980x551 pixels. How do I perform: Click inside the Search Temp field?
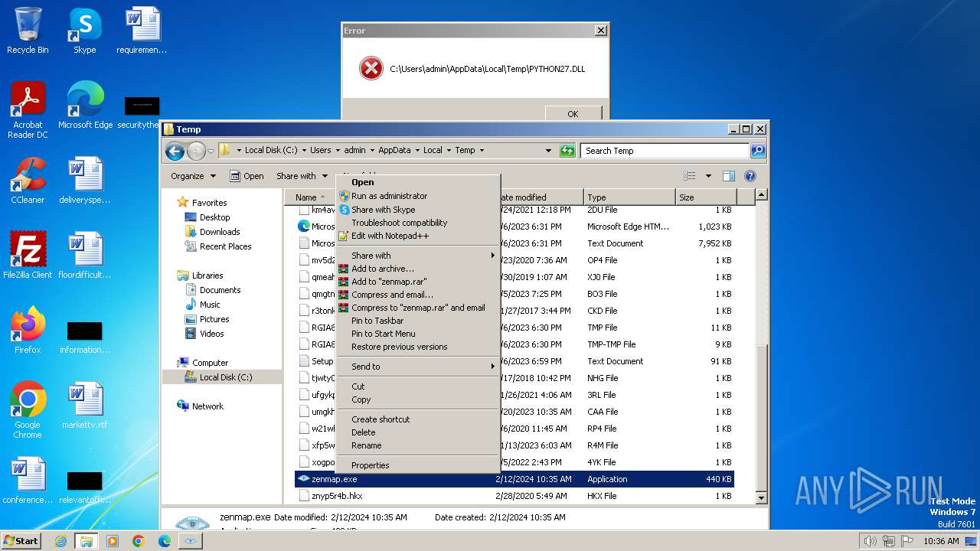[665, 151]
